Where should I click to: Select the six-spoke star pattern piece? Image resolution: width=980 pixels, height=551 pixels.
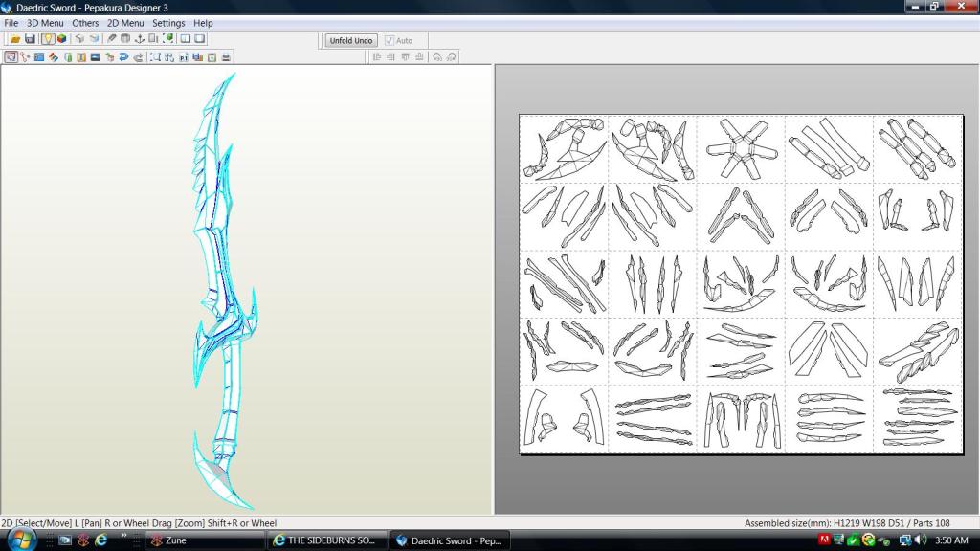tap(741, 148)
